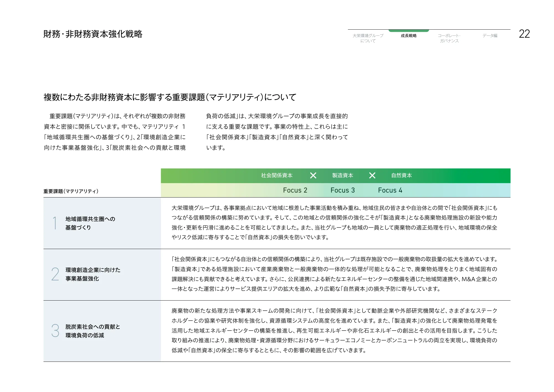Switch to the 成長戦略 tab
This screenshot has height=392, width=554.
(409, 36)
